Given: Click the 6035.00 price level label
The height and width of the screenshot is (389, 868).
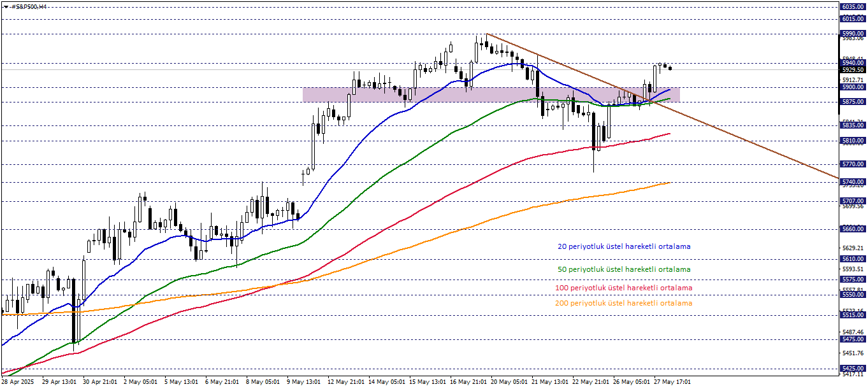Looking at the screenshot, I should (x=853, y=7).
